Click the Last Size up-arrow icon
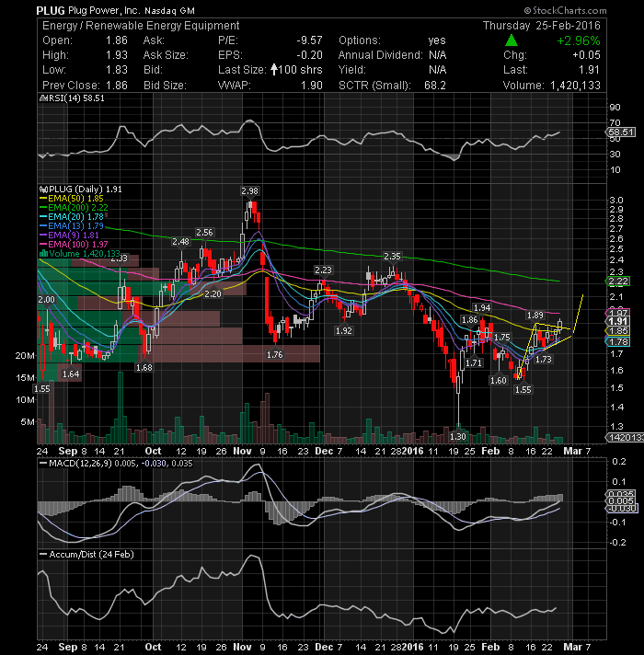 (x=274, y=69)
